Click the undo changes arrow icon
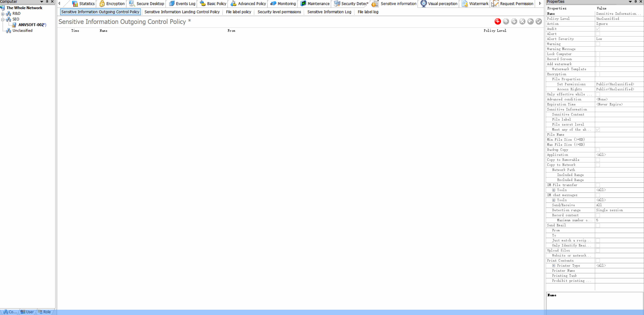 531,22
